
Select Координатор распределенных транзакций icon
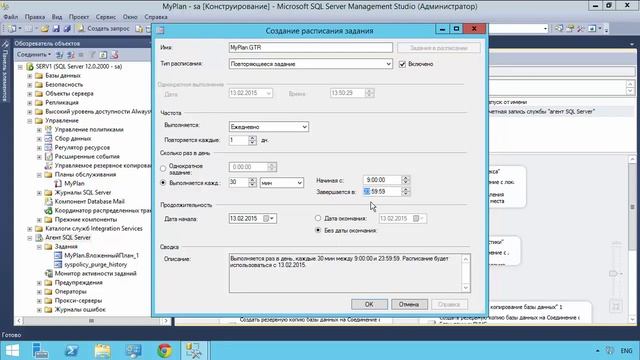click(x=49, y=211)
